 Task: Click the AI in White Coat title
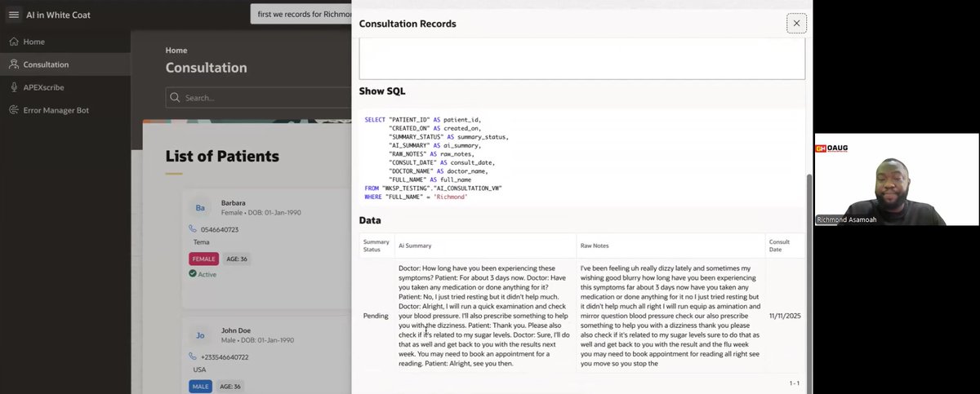point(58,15)
